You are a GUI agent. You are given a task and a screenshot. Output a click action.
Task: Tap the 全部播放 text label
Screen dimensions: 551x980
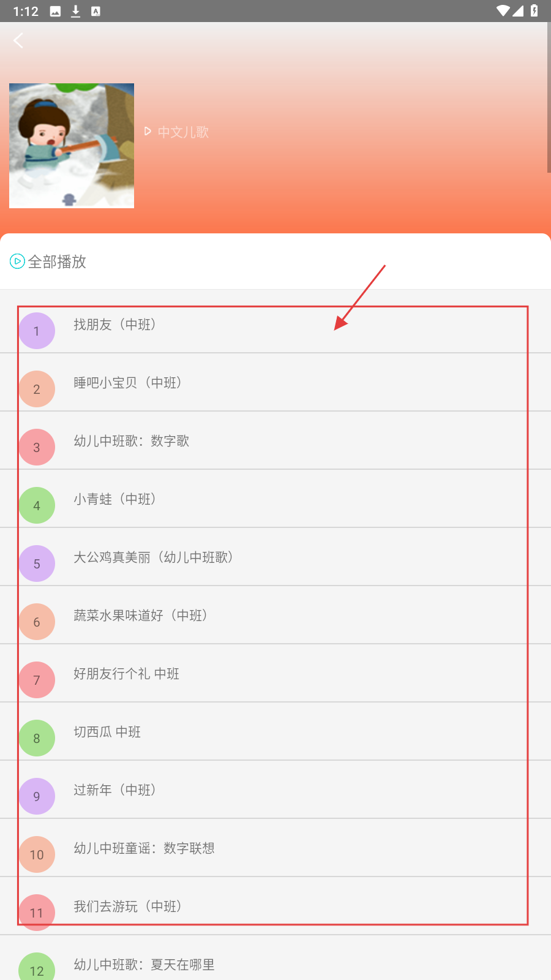pyautogui.click(x=57, y=262)
